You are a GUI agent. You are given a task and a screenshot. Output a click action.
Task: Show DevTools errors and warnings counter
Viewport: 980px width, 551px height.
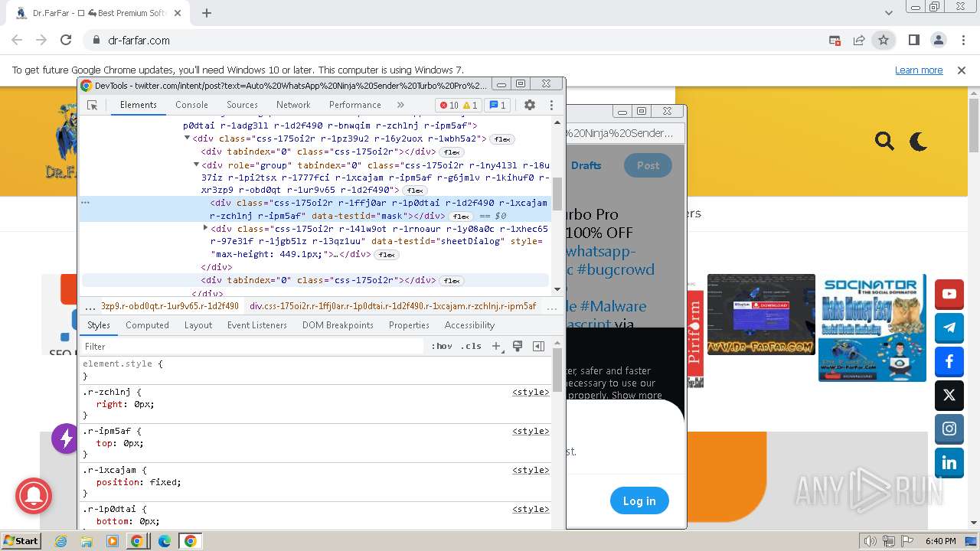[x=459, y=106]
